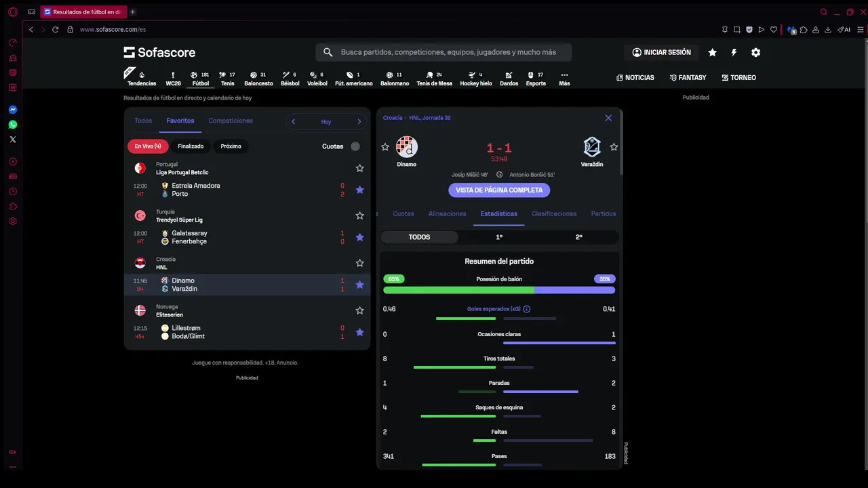Screen dimensions: 868x488
Task: Open the lightning bolt icon in header
Action: click(734, 52)
